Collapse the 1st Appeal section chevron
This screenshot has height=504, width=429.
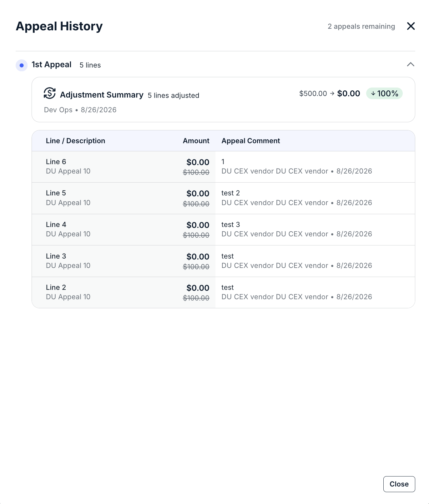click(411, 64)
